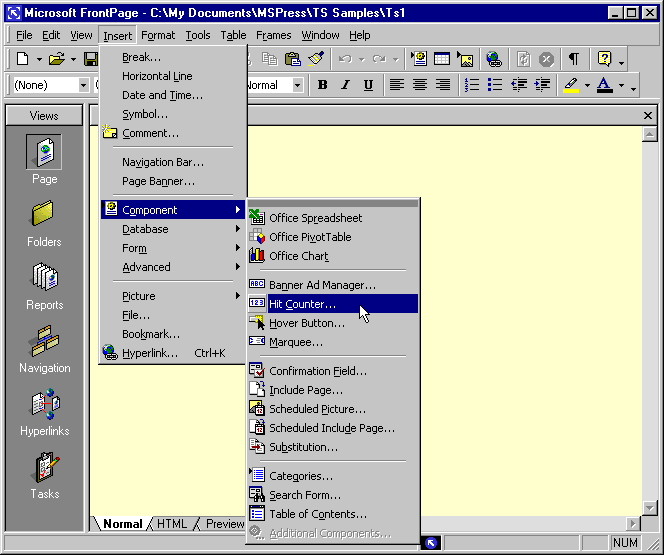664x555 pixels.
Task: Select Hit Counter from Component submenu
Action: click(302, 304)
